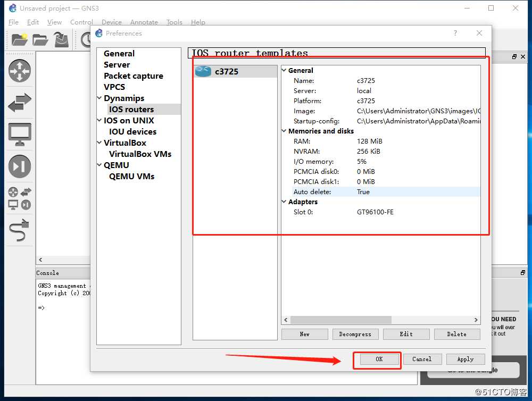Click the details pane horizontal scrollbar thumb
The width and height of the screenshot is (532, 401).
tap(340, 320)
